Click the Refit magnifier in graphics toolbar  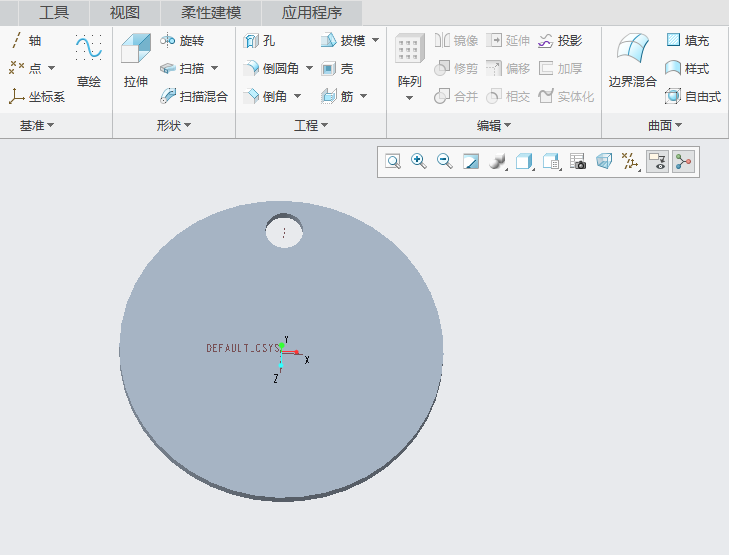393,162
